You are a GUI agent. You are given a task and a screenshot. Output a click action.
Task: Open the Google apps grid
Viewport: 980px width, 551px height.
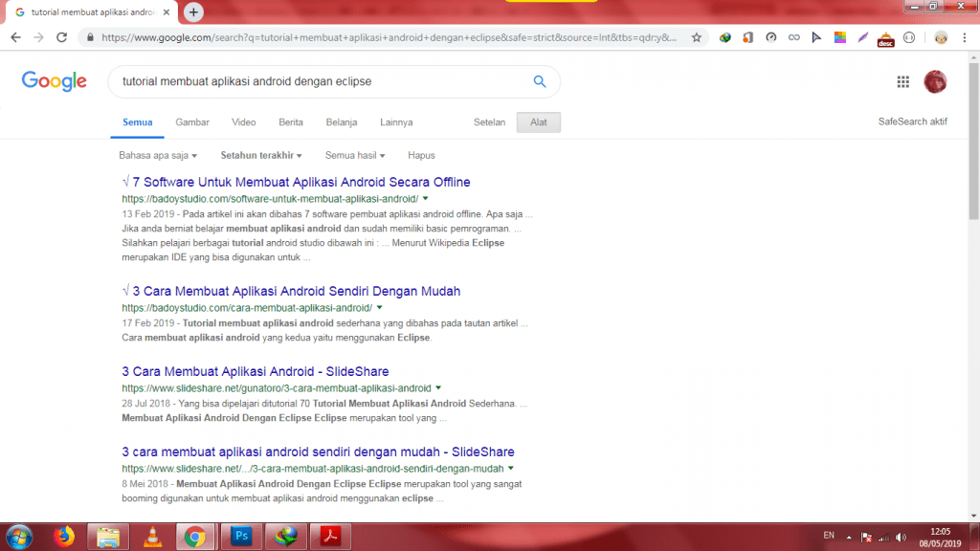click(903, 82)
